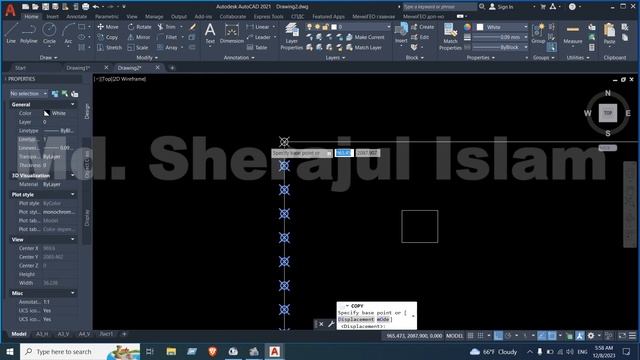Click Edit block button

click(x=420, y=37)
